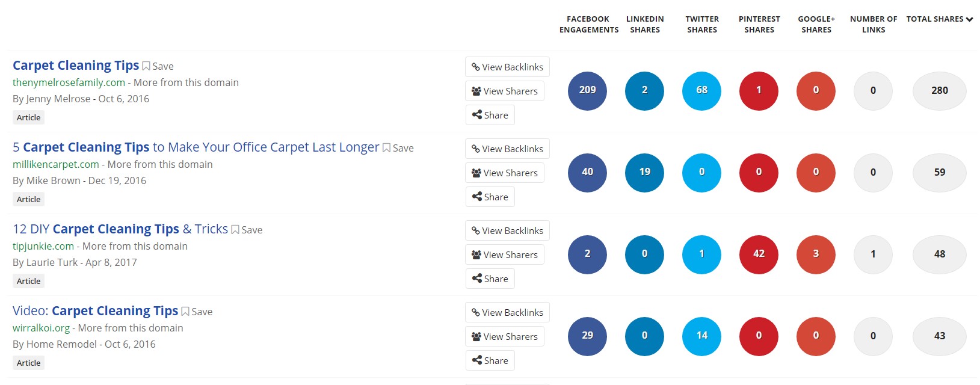
Task: View Sharers of the millikencarpet.com article
Action: [505, 173]
